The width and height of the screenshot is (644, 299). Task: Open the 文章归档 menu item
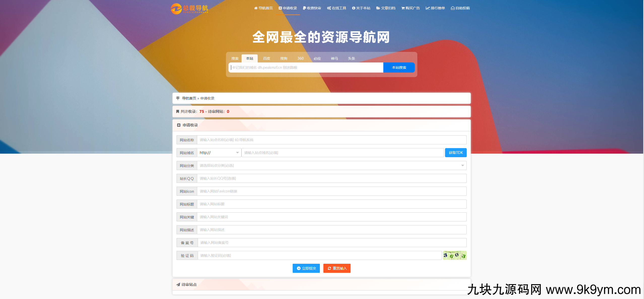click(386, 8)
